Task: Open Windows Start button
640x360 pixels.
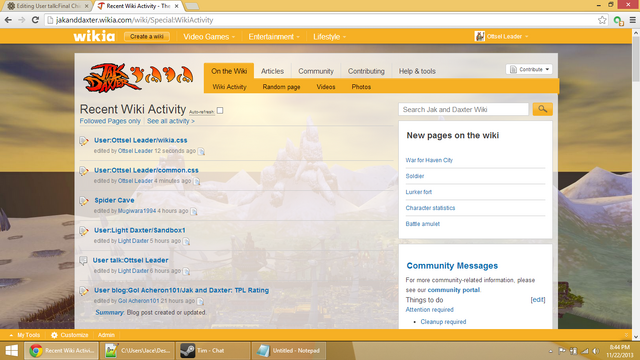Action: 11,351
